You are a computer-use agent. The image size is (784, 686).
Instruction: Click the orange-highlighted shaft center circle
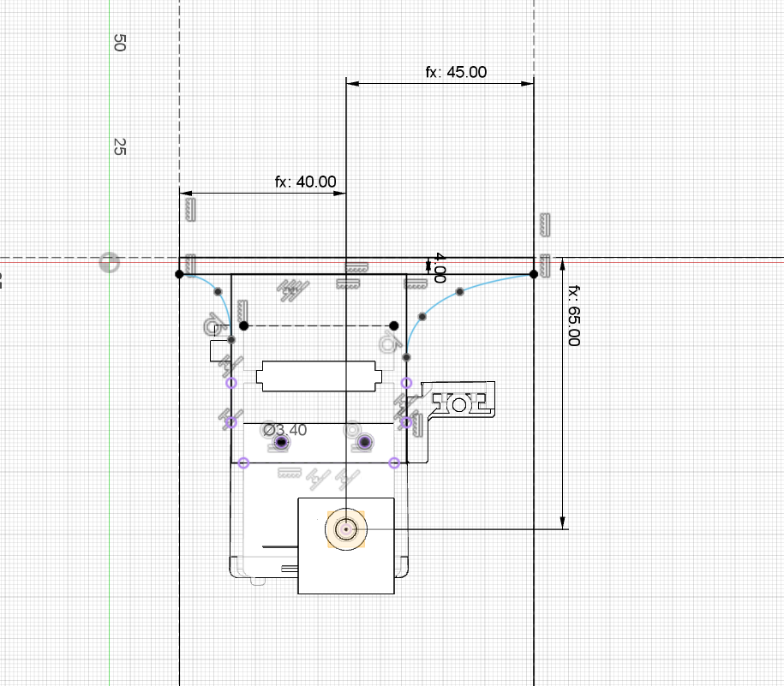(345, 530)
